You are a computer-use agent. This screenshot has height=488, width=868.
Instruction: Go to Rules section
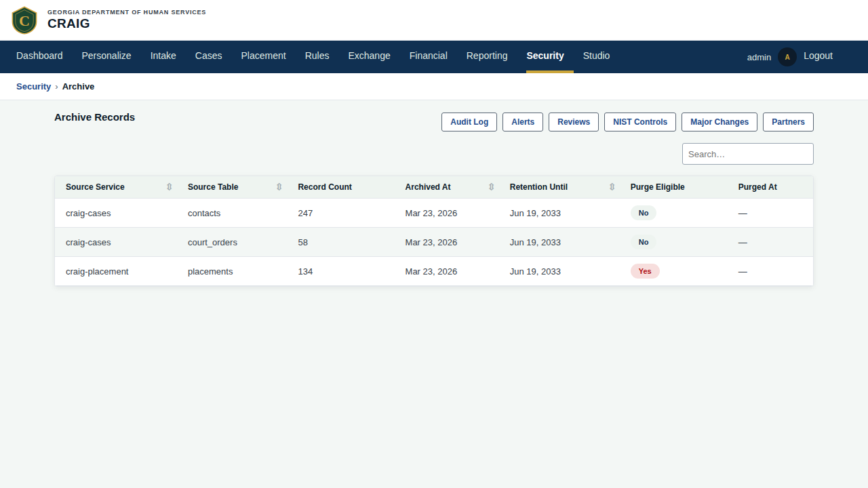[317, 56]
